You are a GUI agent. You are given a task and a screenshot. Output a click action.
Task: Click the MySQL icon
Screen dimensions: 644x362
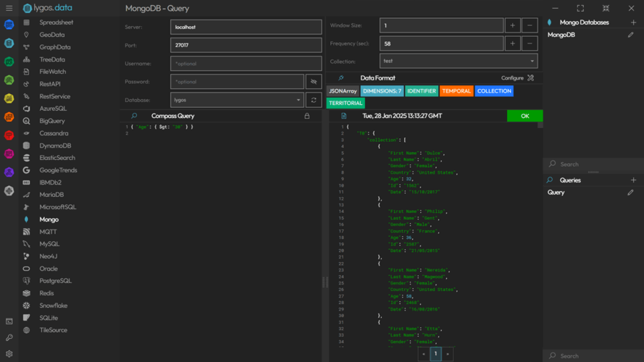pos(26,244)
